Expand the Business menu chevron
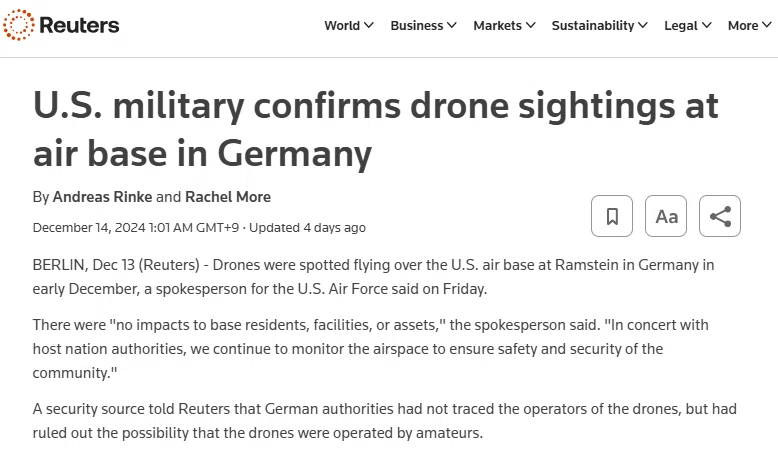The width and height of the screenshot is (778, 457). point(452,25)
